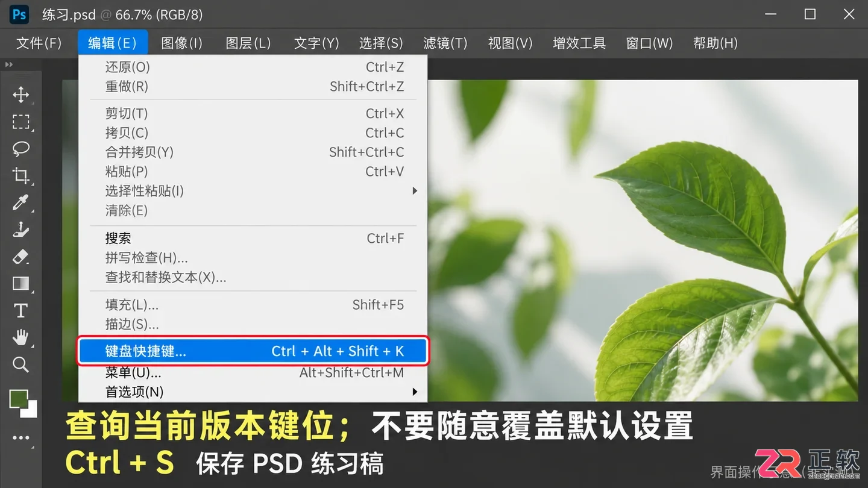Image resolution: width=868 pixels, height=488 pixels.
Task: Choose 拷贝(C) from the Edit menu
Action: [x=253, y=133]
